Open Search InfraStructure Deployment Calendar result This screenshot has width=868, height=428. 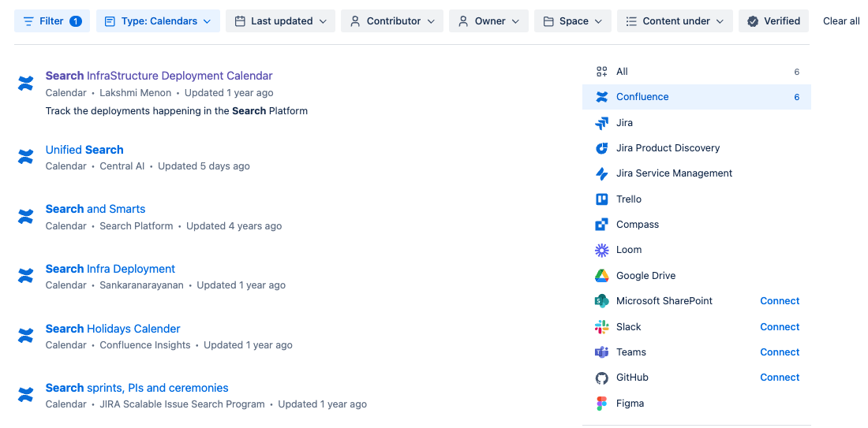click(x=159, y=76)
